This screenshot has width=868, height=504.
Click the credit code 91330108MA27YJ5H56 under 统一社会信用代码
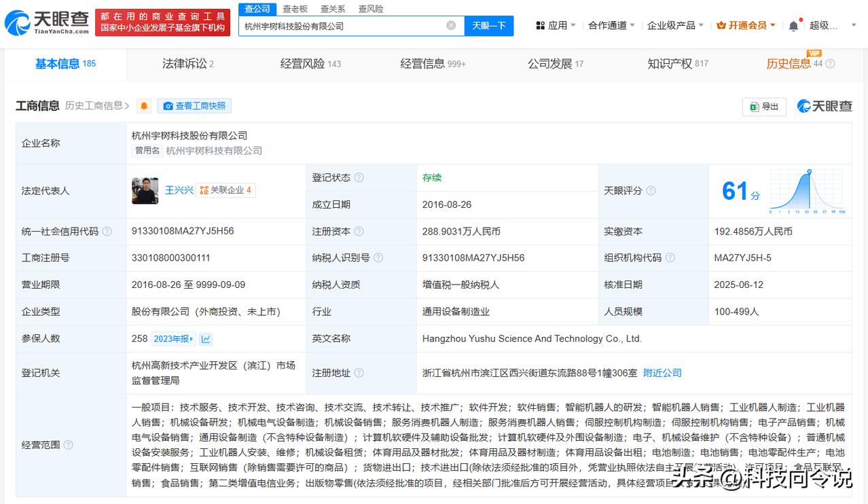click(183, 231)
